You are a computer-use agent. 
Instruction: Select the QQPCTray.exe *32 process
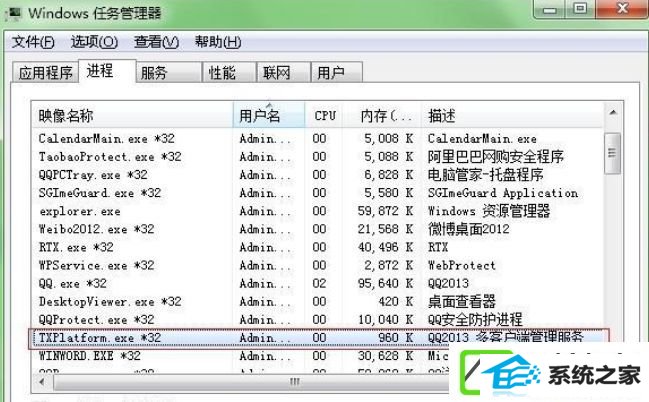pos(318,175)
